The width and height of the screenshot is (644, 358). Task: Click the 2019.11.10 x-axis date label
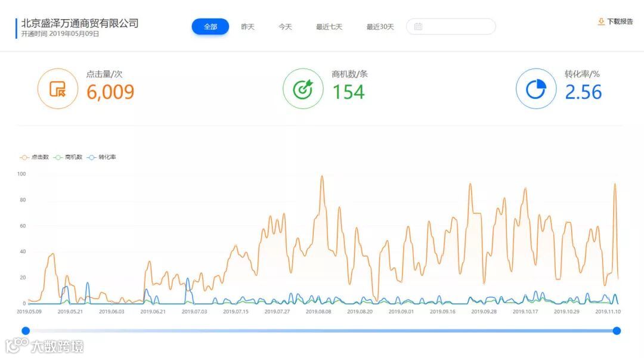pos(608,312)
